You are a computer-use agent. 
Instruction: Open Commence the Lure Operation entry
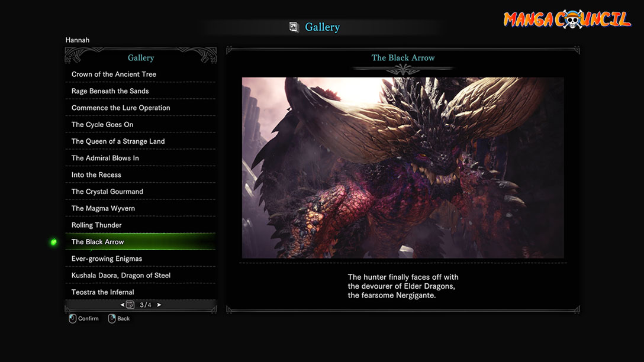click(x=140, y=108)
